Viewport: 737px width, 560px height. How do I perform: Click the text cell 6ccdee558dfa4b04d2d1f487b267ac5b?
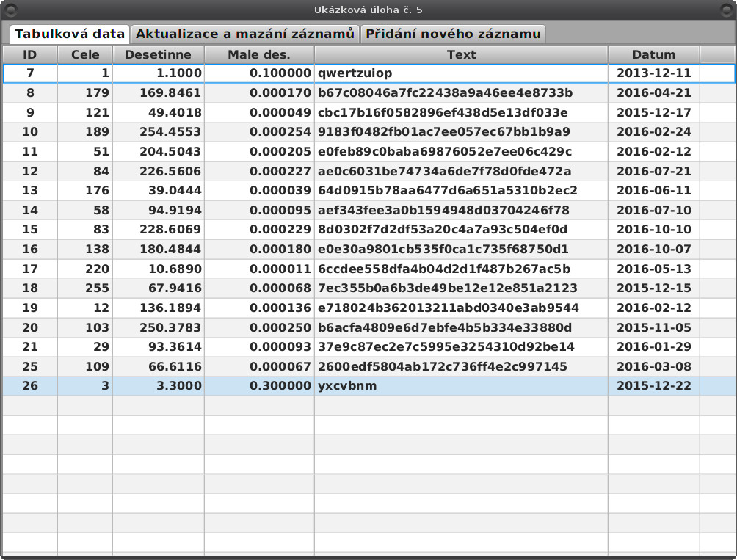tap(461, 269)
